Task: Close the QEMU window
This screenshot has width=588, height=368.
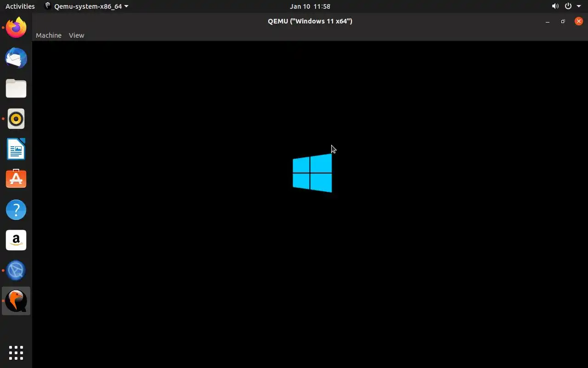Action: point(579,21)
